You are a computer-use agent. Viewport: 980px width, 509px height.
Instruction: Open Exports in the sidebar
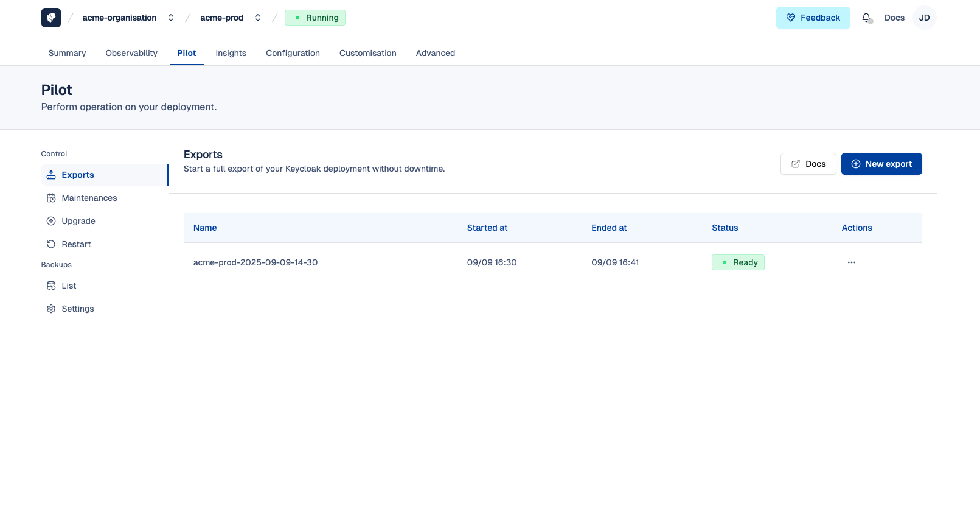click(x=105, y=175)
